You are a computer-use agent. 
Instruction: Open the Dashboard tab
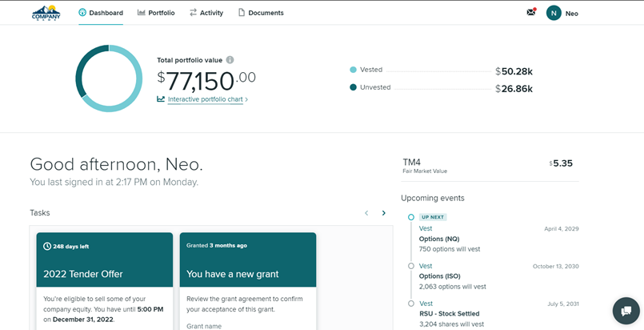(x=101, y=13)
